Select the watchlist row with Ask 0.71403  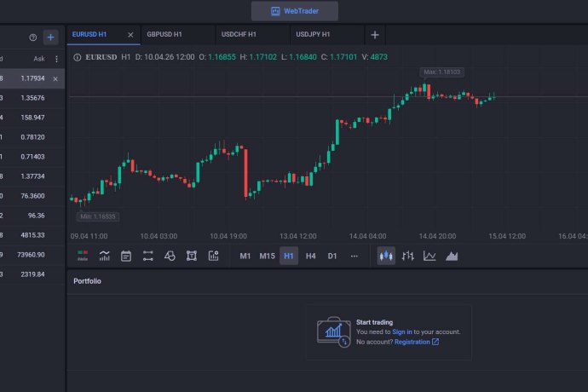pos(32,157)
